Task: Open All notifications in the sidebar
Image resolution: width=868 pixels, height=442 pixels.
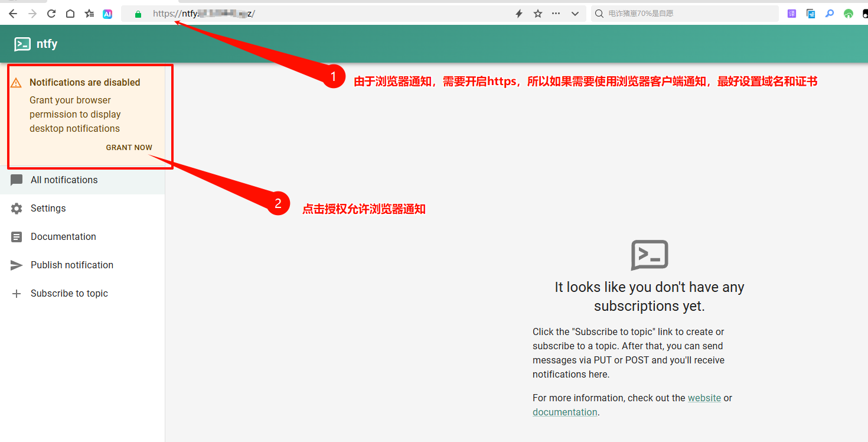Action: coord(83,180)
